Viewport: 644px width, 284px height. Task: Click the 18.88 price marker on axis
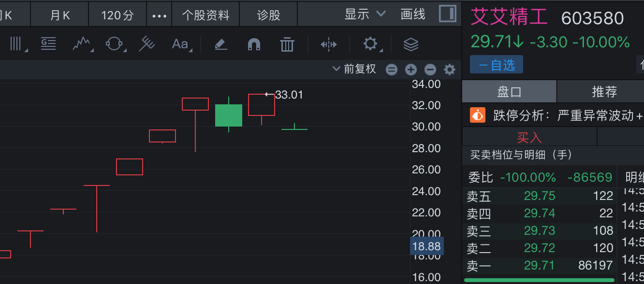426,246
